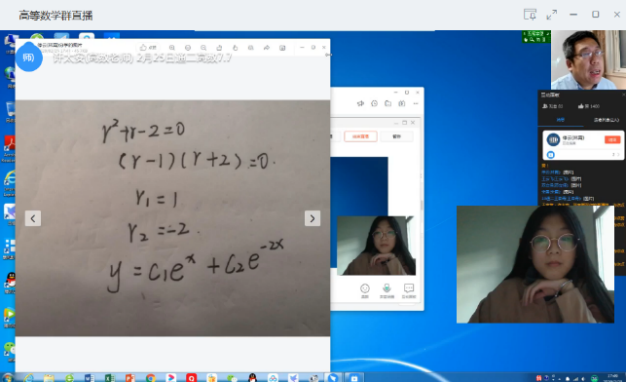Select the first blue tab in live panel

[x=561, y=120]
